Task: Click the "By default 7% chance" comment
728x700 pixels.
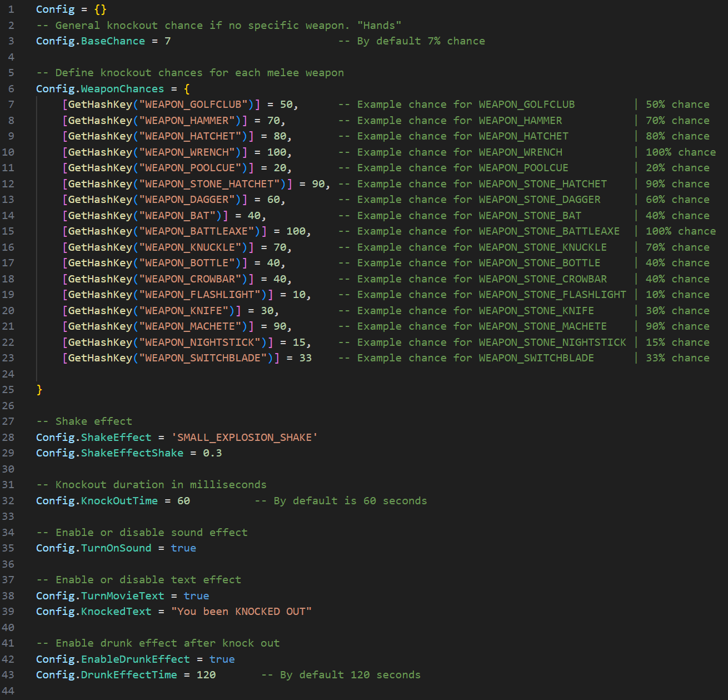Action: click(x=411, y=41)
